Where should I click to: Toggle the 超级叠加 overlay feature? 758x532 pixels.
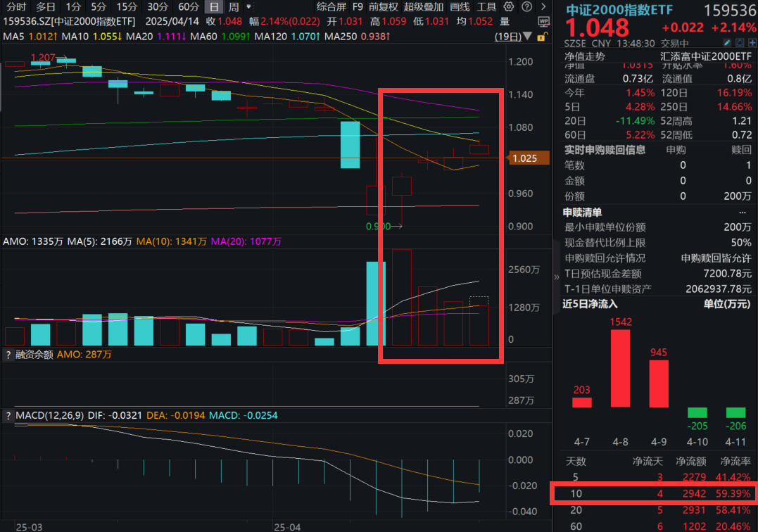pyautogui.click(x=423, y=6)
